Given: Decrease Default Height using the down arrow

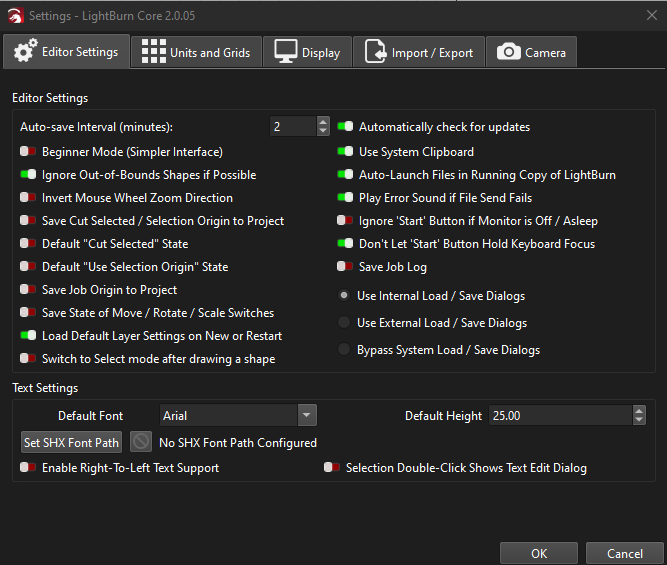Looking at the screenshot, I should 639,420.
